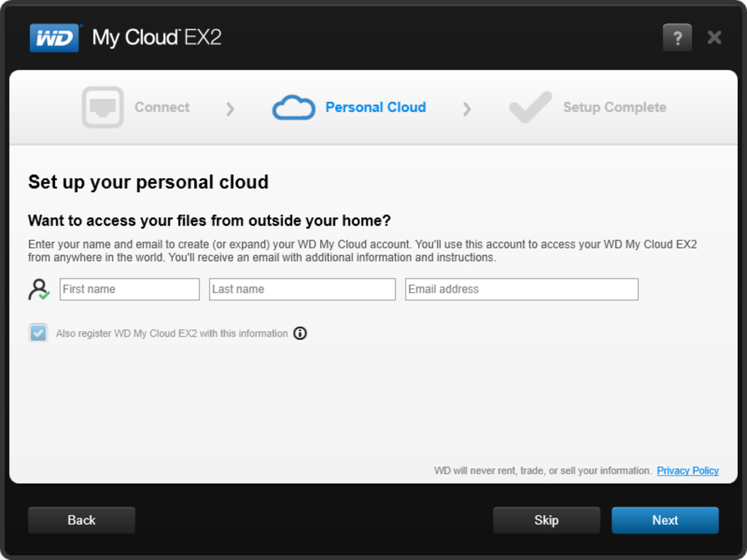
Task: Click 'WD will never rent, trade' notice
Action: (543, 471)
